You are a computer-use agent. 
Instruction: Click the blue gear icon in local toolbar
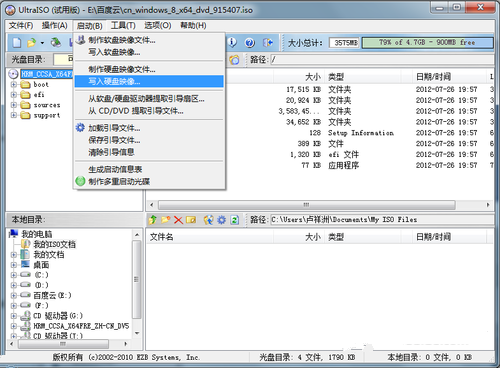pos(221,220)
